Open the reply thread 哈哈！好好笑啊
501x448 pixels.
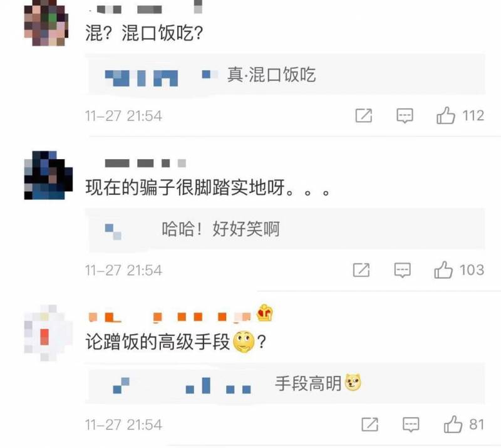point(285,229)
